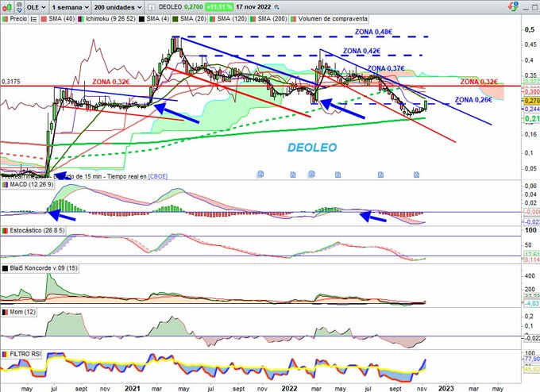Click the Blai5 Koncorde black icon
The width and height of the screenshot is (540, 392).
pos(5,268)
